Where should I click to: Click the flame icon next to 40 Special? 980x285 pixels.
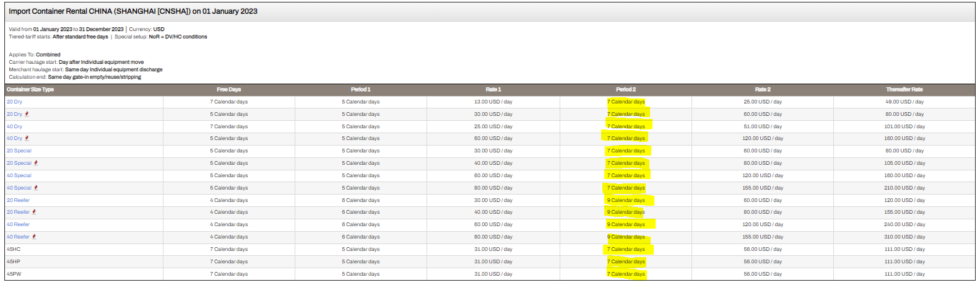tap(36, 188)
